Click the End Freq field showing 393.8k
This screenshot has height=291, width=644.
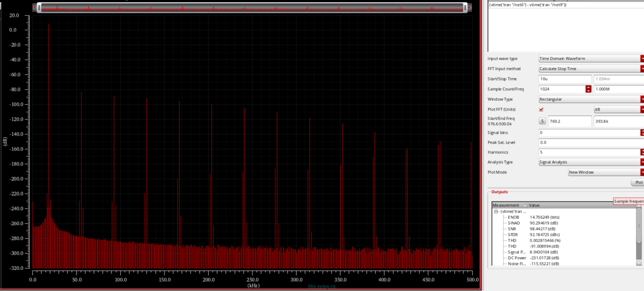(x=619, y=121)
